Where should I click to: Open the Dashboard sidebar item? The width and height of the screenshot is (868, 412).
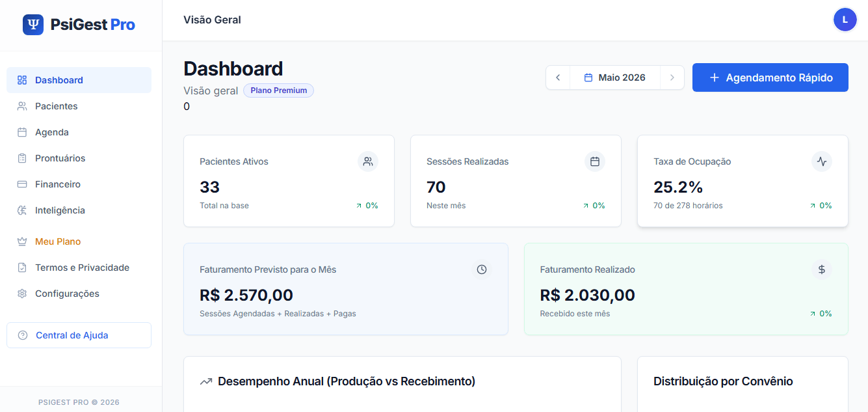pyautogui.click(x=79, y=80)
